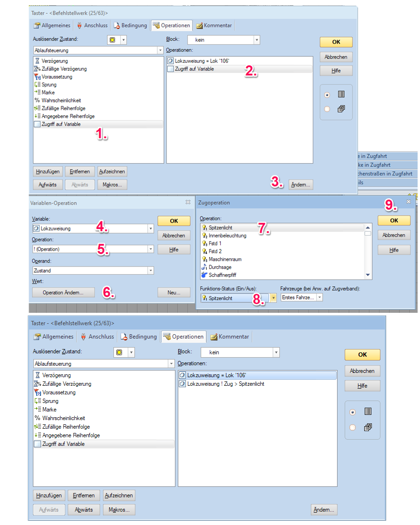Image resolution: width=420 pixels, height=525 pixels.
Task: Click the Schaffnerpfiff whistle icon
Action: (x=205, y=275)
